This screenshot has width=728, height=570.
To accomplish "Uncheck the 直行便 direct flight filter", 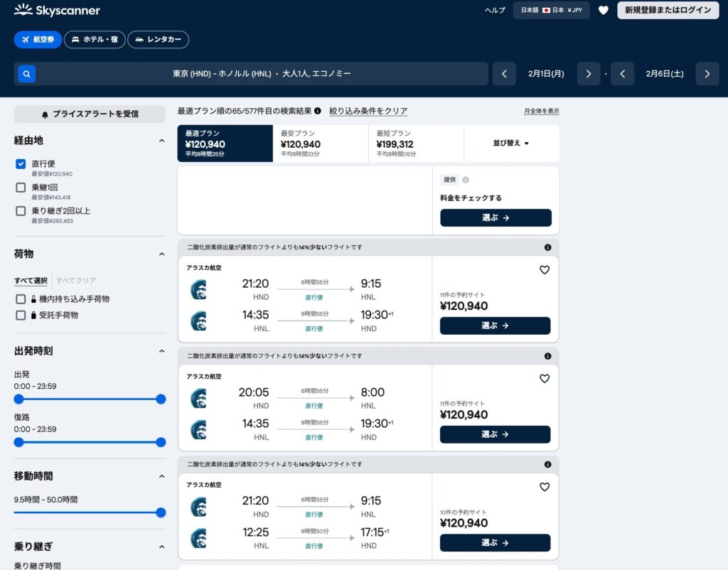I will 21,164.
